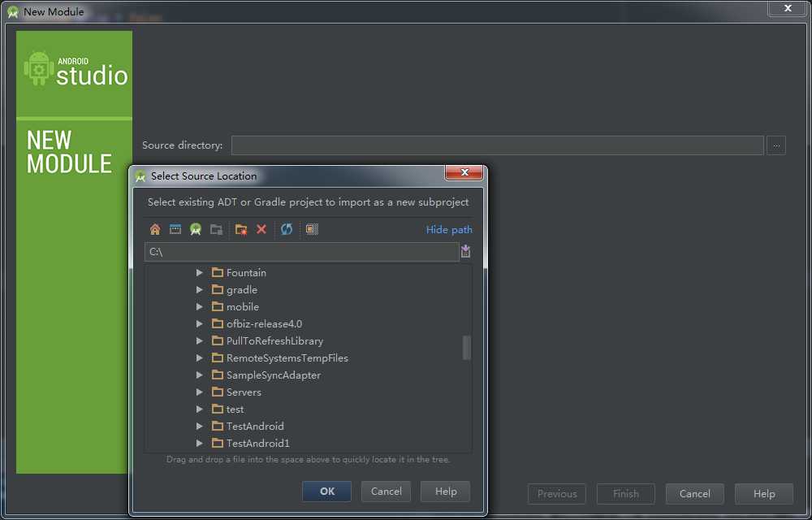
Task: Expand the Fountain folder arrow
Action: [200, 272]
